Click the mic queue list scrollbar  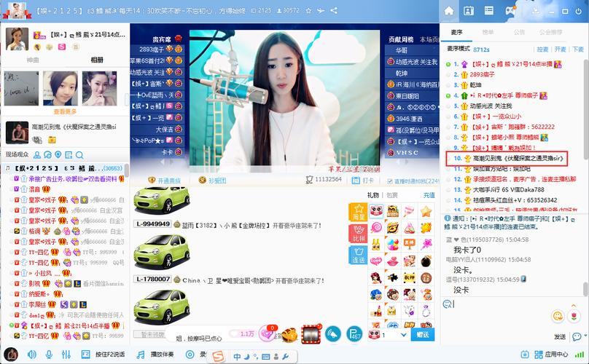586,108
